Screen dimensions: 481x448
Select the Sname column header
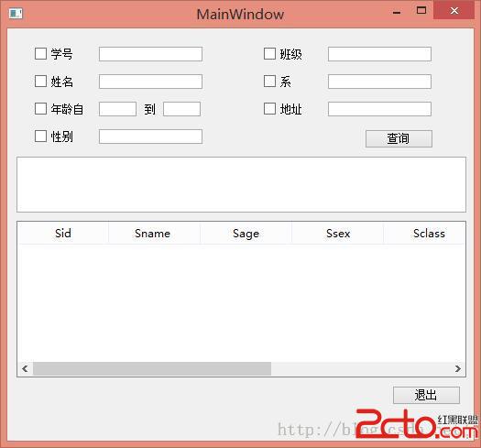[x=154, y=234]
